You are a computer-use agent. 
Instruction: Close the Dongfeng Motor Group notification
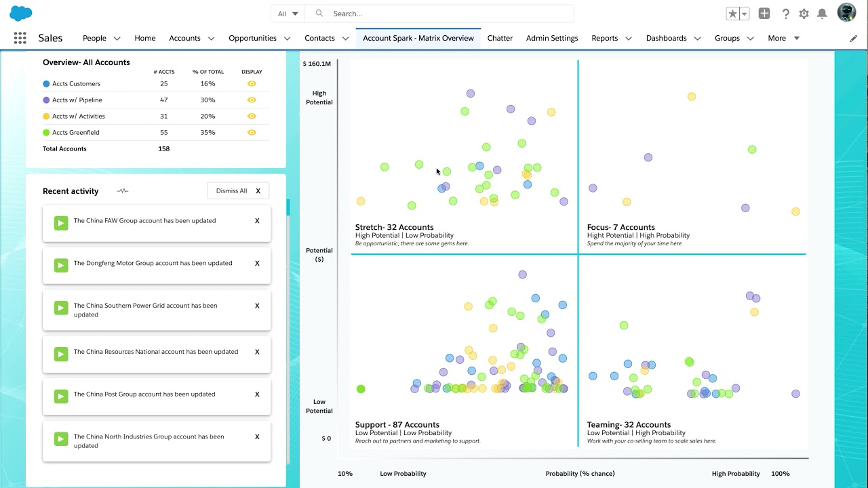click(x=257, y=264)
